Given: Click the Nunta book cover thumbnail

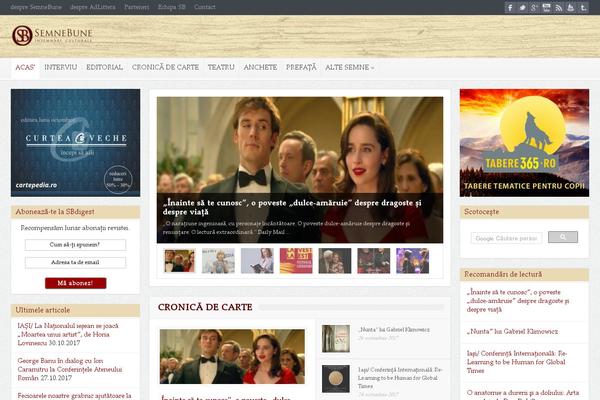Looking at the screenshot, I should click(x=336, y=339).
